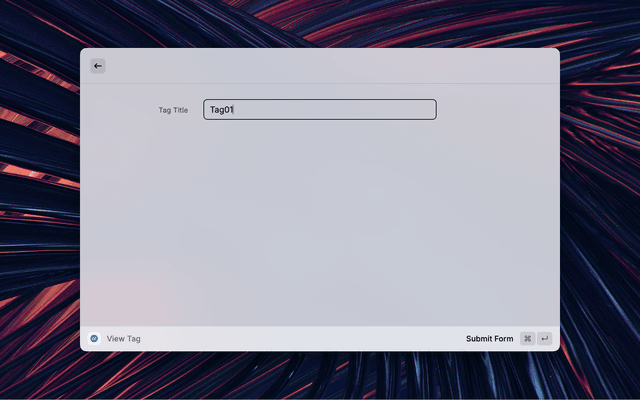The image size is (640, 400).
Task: Click the extension icon beside View Tag
Action: [94, 339]
